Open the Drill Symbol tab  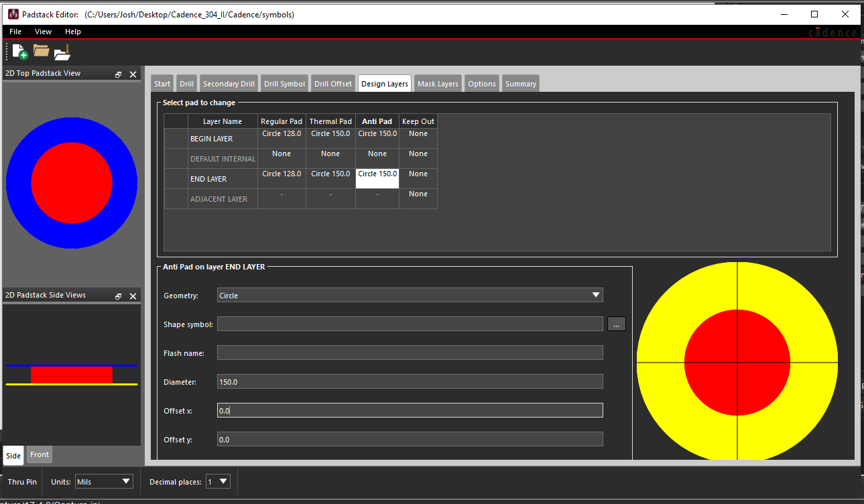(x=284, y=83)
